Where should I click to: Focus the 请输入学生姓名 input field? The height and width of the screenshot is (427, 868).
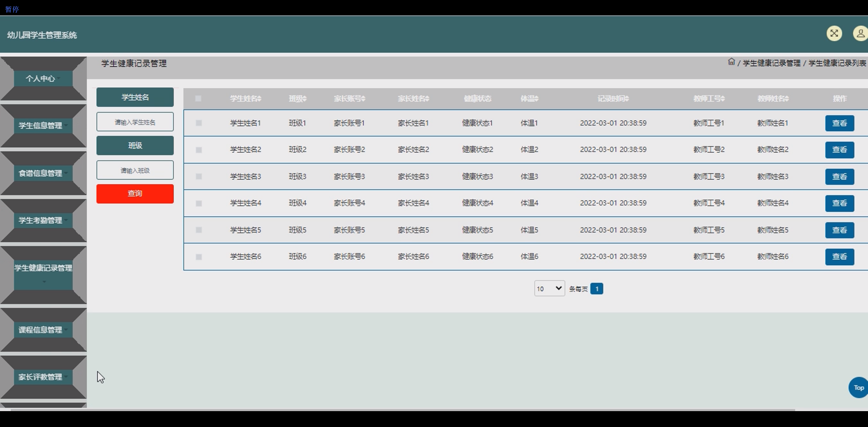click(x=135, y=122)
